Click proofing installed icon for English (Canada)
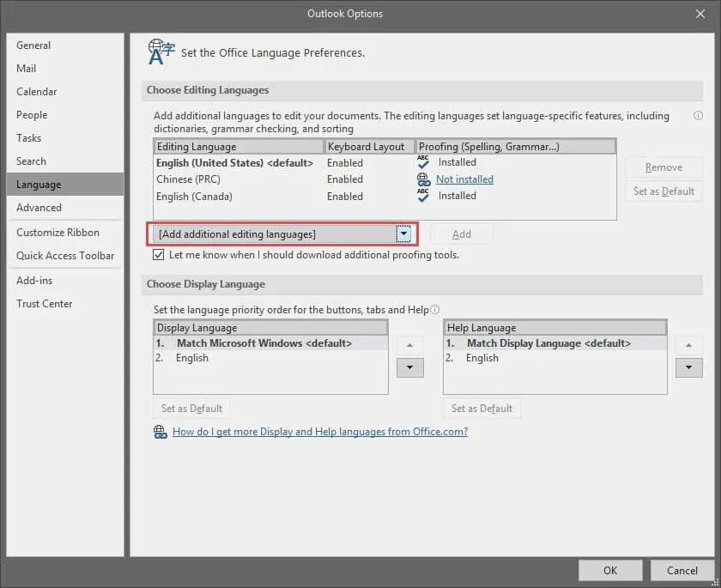Screen dimensions: 721x588 point(423,196)
